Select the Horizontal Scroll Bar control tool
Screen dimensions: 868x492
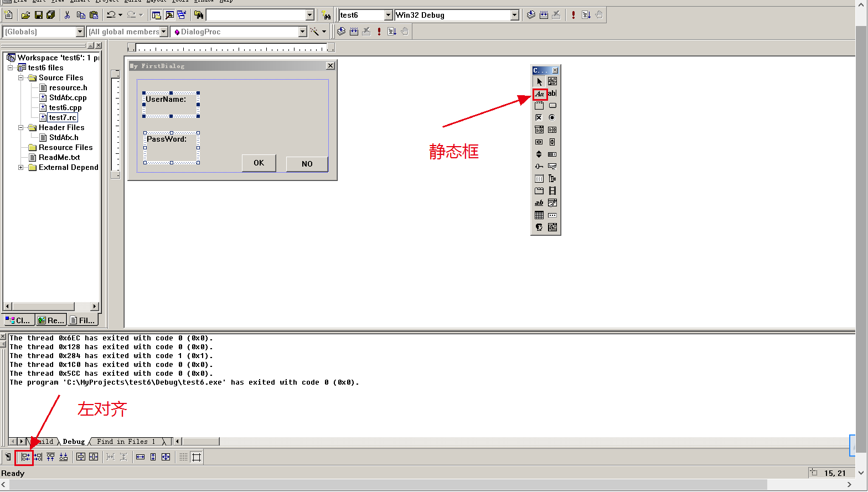[539, 142]
